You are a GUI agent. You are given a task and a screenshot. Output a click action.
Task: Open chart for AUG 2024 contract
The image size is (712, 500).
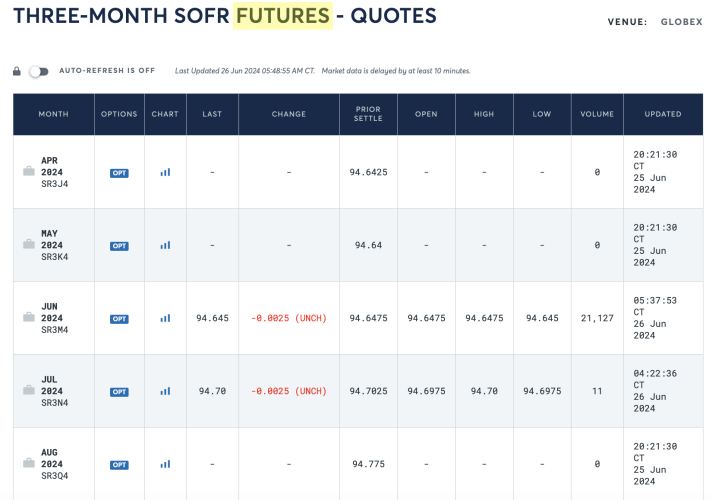coord(165,464)
